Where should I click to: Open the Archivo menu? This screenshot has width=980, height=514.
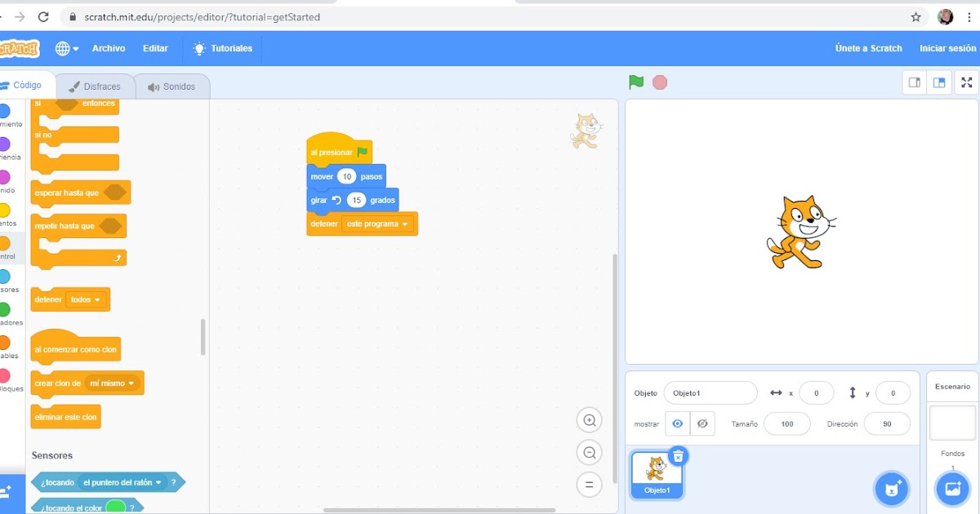109,48
